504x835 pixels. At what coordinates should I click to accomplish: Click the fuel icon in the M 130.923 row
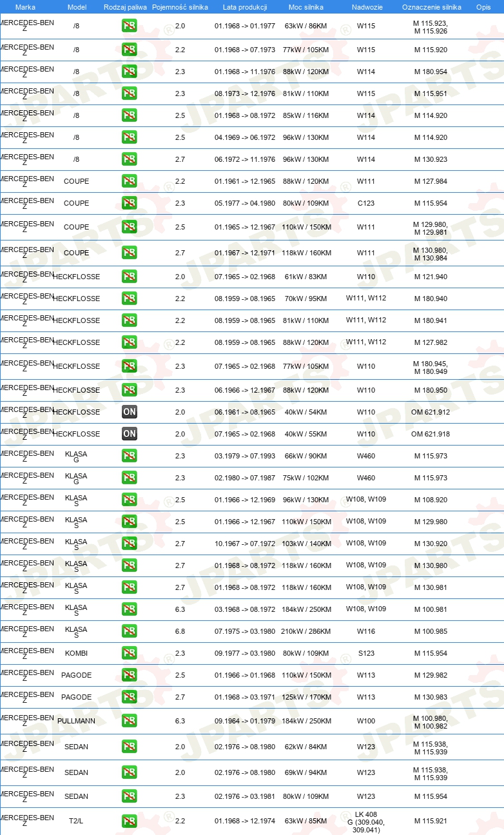129,159
